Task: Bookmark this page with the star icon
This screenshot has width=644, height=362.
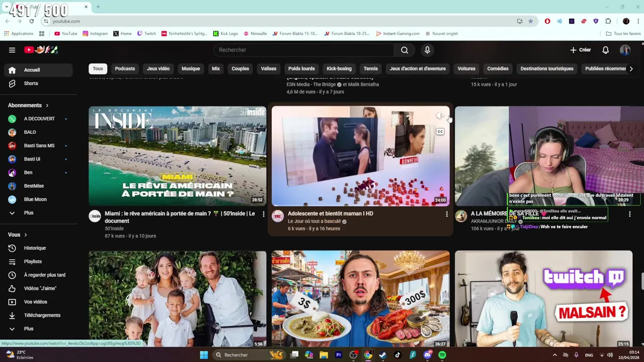Action: 530,21
